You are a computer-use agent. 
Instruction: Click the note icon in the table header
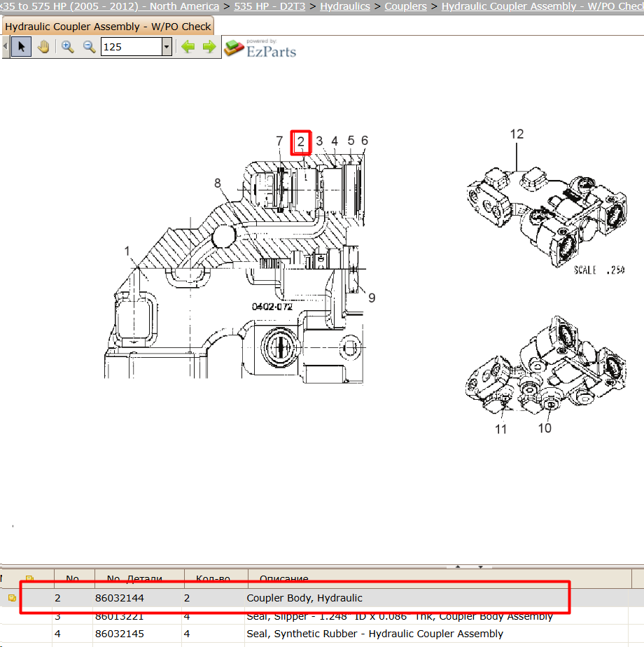click(x=29, y=578)
